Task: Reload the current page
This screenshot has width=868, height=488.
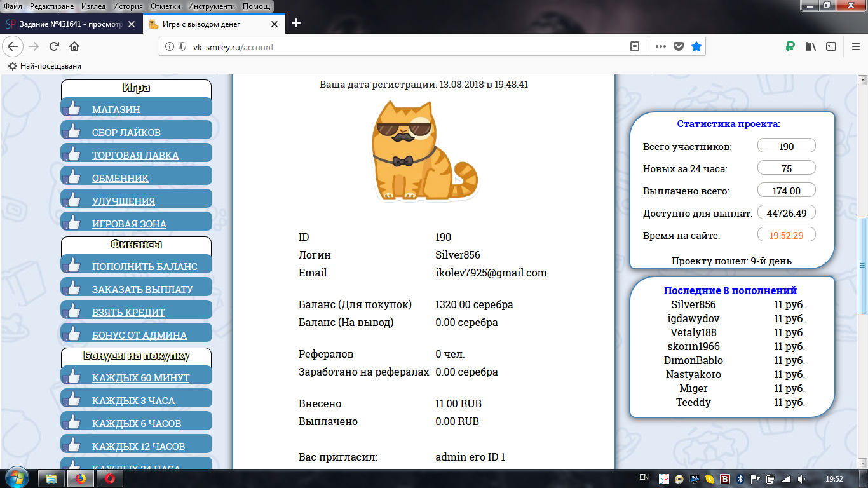Action: click(55, 46)
